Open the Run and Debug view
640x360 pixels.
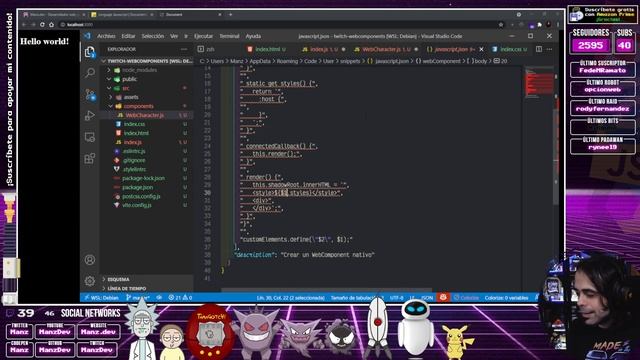[90, 116]
